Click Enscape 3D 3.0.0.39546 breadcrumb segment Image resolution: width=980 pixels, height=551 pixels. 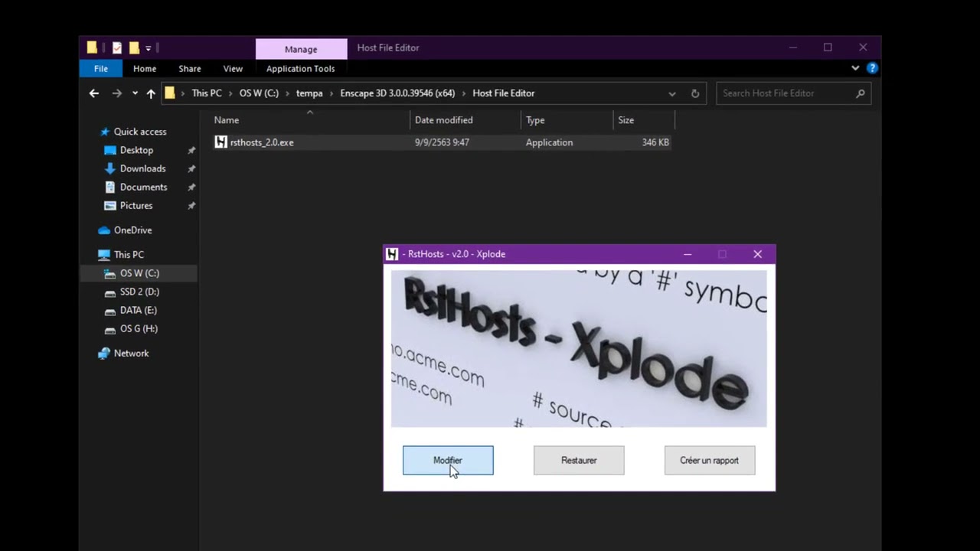coord(397,93)
